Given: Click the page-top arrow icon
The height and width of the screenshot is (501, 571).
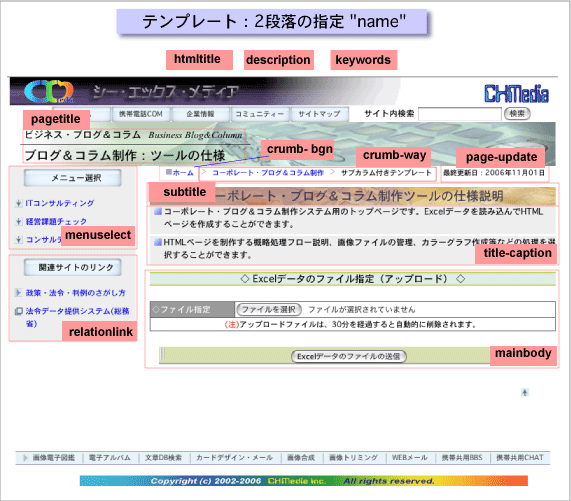Looking at the screenshot, I should (525, 392).
